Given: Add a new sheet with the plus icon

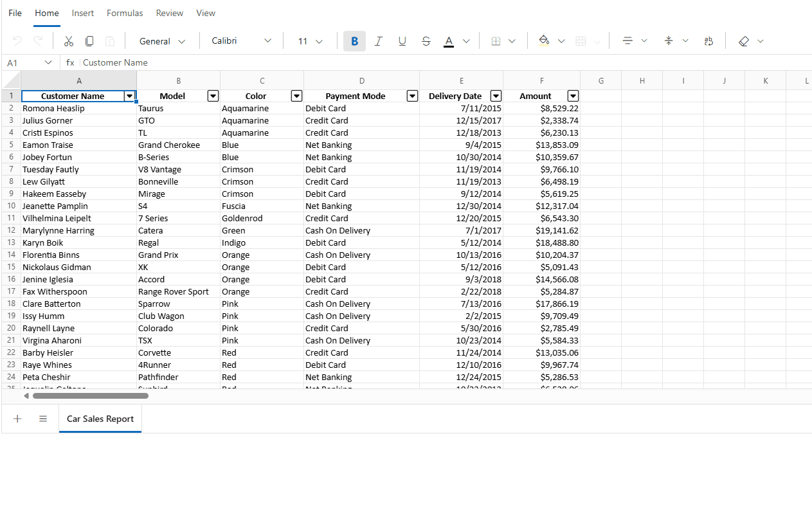Looking at the screenshot, I should 17,418.
